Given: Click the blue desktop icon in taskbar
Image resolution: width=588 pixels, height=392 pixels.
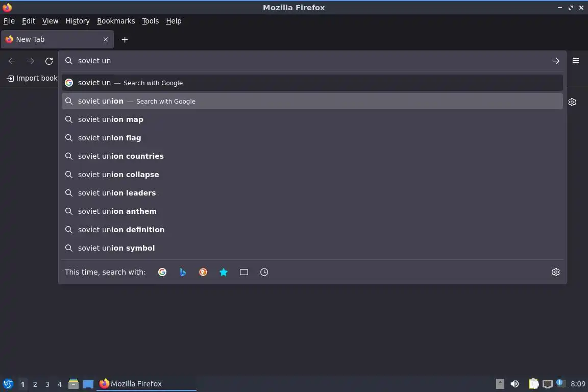Looking at the screenshot, I should [x=88, y=384].
